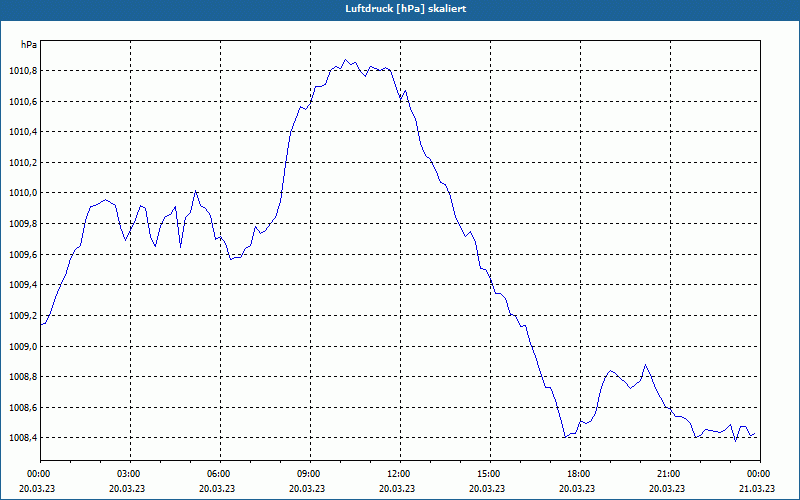Click the 1009,8 y-axis label
This screenshot has width=800, height=500.
[23, 224]
